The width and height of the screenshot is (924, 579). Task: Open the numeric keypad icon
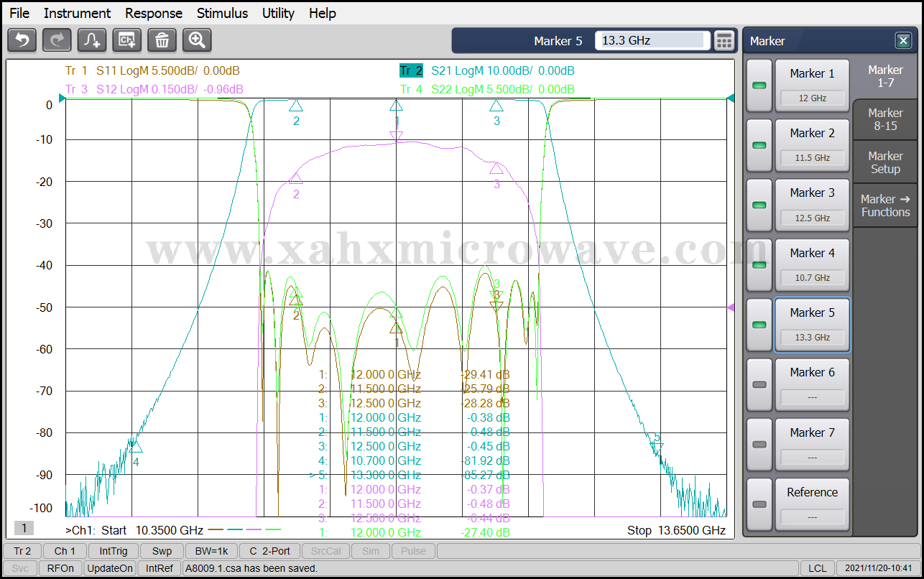click(724, 41)
